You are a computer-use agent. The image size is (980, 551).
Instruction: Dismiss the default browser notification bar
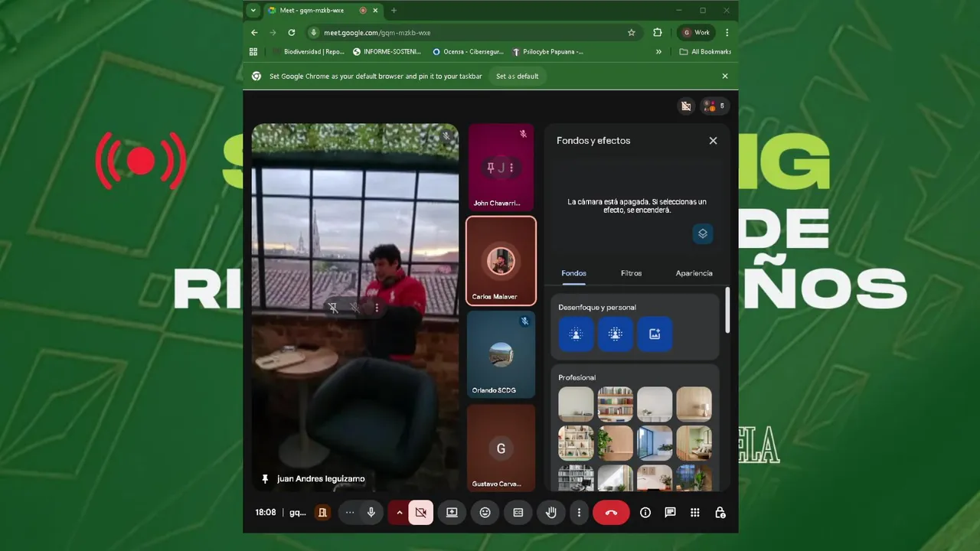click(725, 77)
